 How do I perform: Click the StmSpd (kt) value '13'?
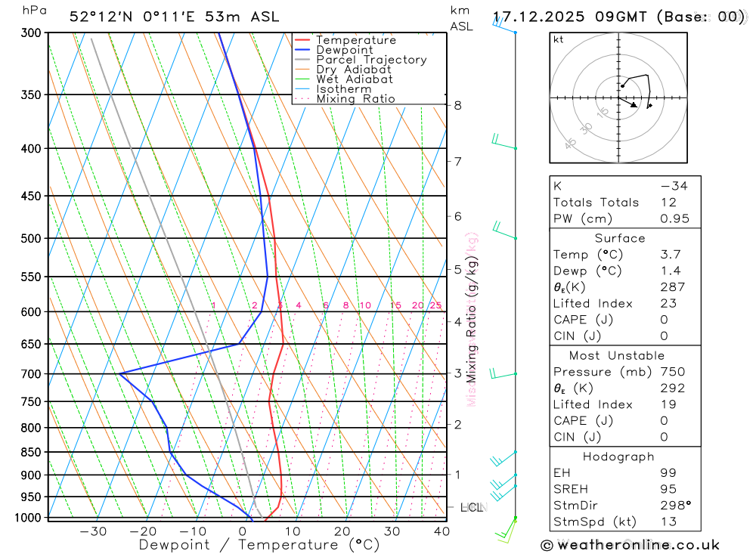[669, 522]
